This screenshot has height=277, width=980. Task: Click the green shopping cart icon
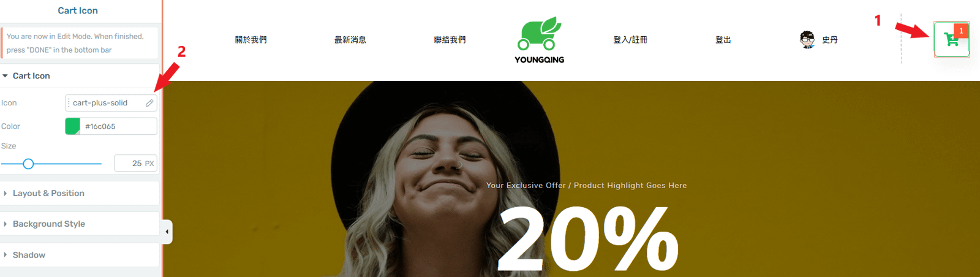click(951, 40)
